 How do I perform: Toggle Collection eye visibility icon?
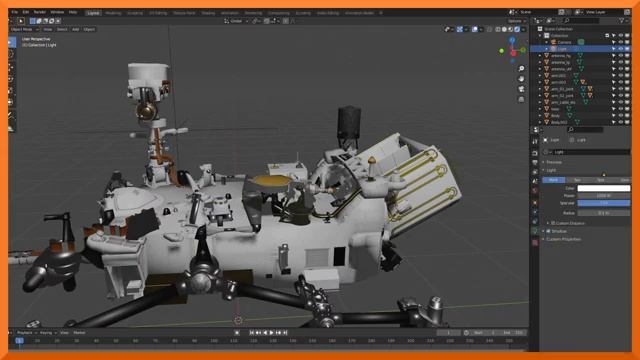pyautogui.click(x=620, y=36)
